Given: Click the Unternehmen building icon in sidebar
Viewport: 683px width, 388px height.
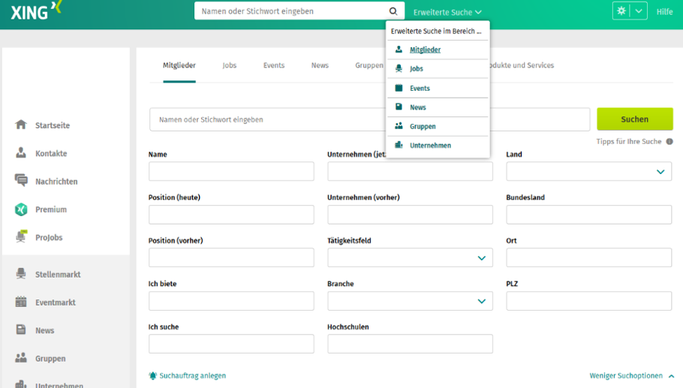Looking at the screenshot, I should point(21,384).
